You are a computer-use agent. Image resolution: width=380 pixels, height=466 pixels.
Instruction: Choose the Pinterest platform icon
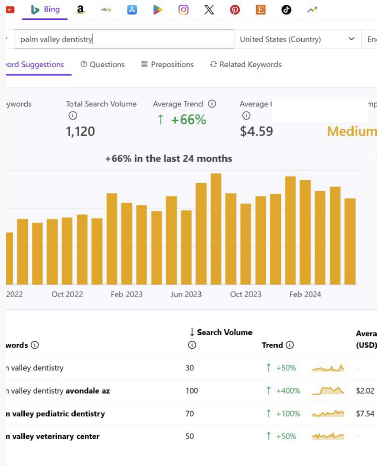pyautogui.click(x=235, y=10)
